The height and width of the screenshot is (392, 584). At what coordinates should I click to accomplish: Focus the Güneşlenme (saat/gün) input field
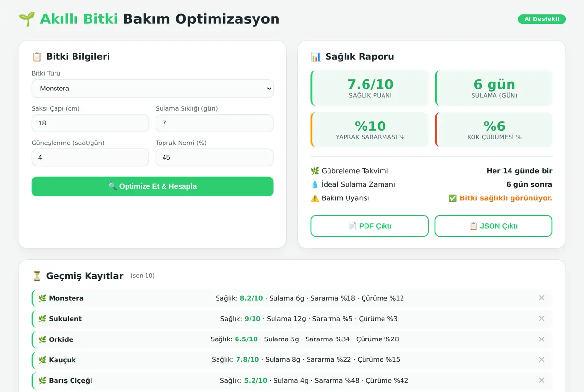tap(90, 157)
